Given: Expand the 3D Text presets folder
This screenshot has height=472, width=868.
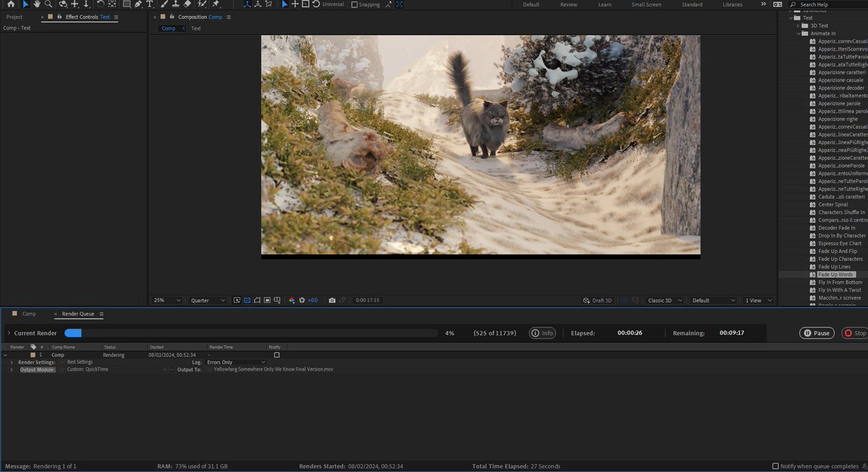Looking at the screenshot, I should [798, 25].
